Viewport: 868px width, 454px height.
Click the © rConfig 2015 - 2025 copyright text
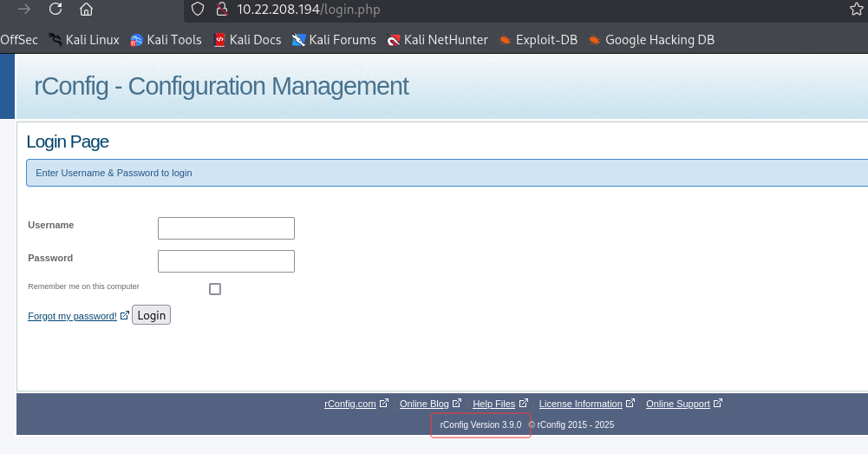click(571, 424)
